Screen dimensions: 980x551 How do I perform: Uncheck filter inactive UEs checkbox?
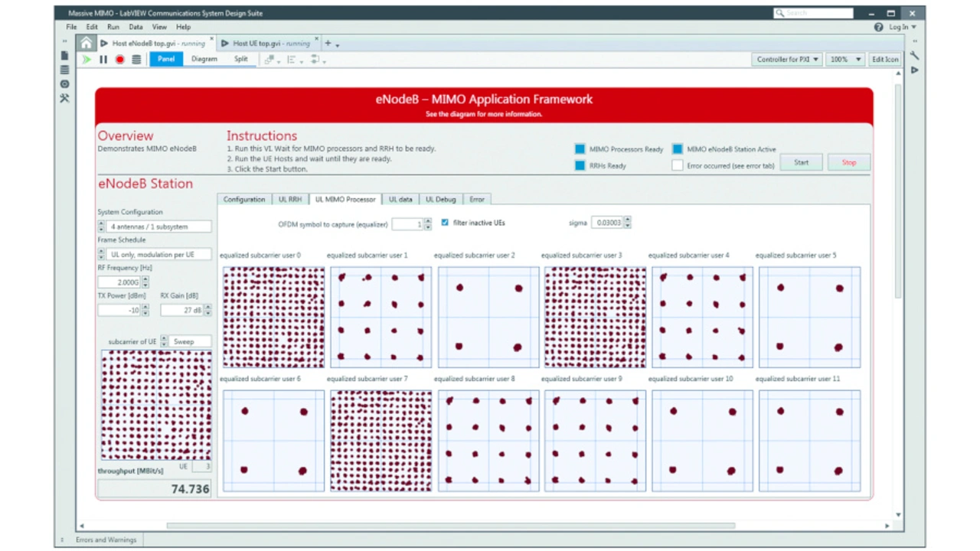click(445, 223)
